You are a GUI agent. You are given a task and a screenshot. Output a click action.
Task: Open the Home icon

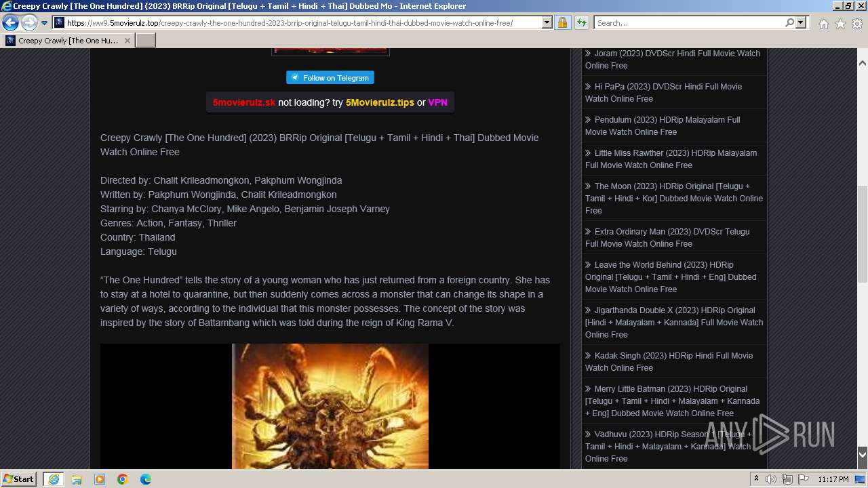[823, 24]
